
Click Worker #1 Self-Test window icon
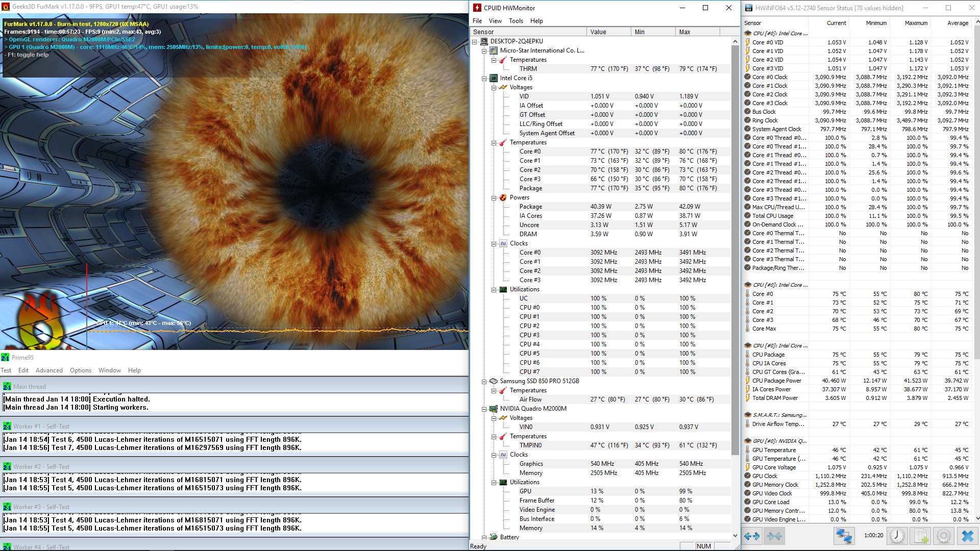[x=7, y=427]
